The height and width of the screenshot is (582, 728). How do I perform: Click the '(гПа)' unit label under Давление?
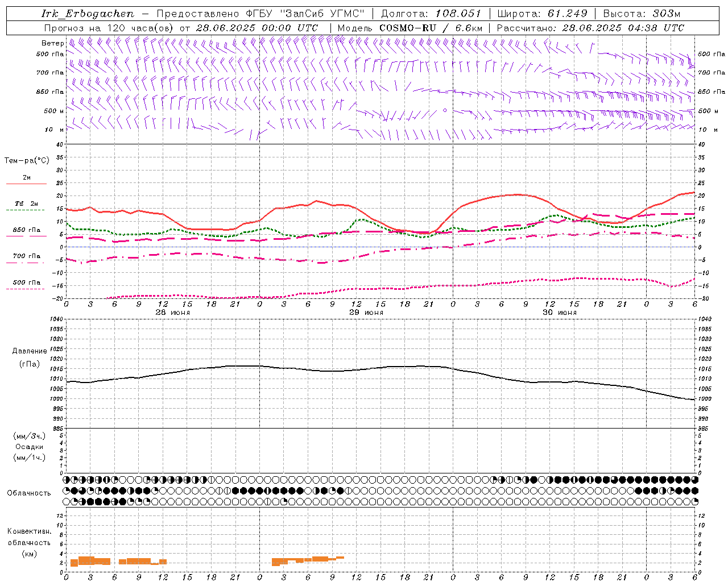pyautogui.click(x=30, y=364)
